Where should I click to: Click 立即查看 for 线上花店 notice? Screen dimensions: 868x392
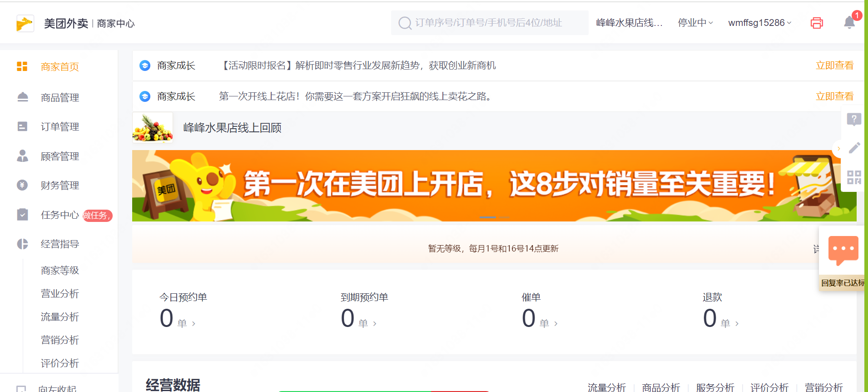click(x=834, y=96)
